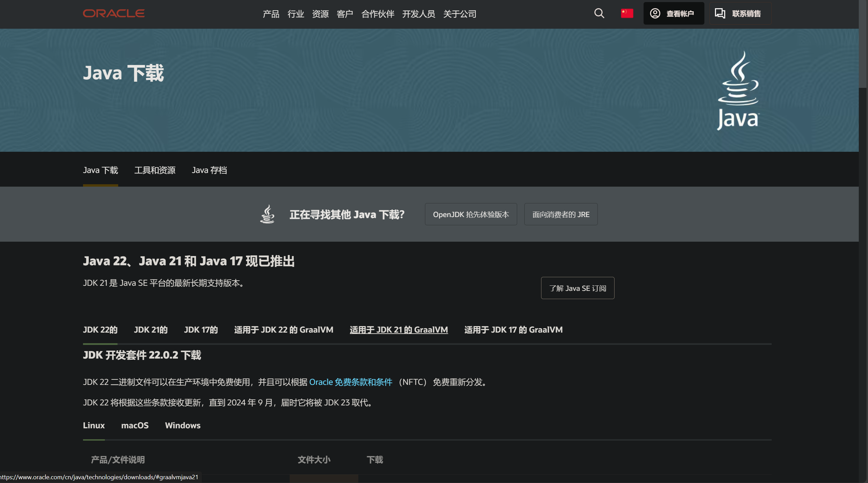Select the macOS platform tab
Image resolution: width=868 pixels, height=483 pixels.
[135, 425]
